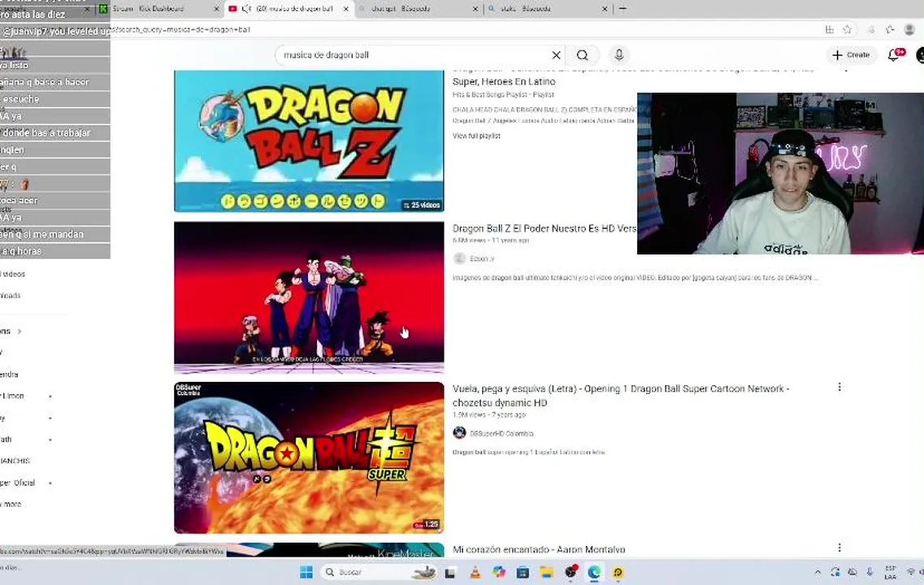This screenshot has height=585, width=924.
Task: Click DBSuperHD Colombia channel avatar
Action: [x=460, y=433]
